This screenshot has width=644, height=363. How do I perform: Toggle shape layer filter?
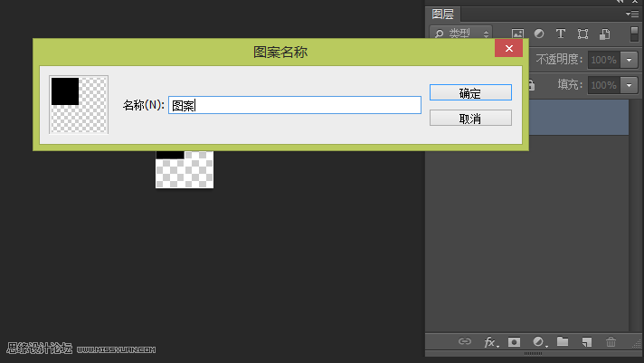point(582,34)
